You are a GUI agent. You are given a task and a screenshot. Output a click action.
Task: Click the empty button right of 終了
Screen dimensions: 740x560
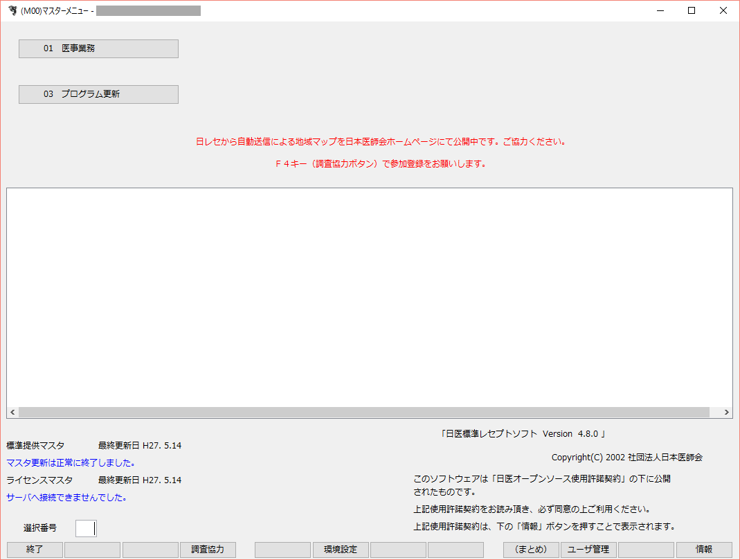coord(92,550)
